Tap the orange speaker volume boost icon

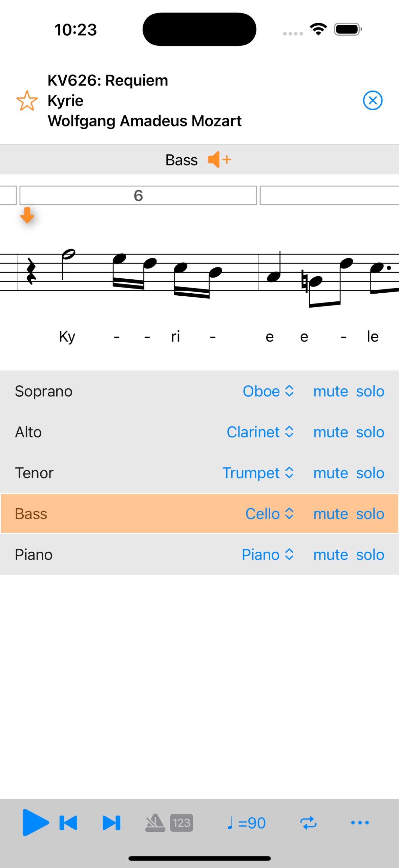click(x=219, y=160)
